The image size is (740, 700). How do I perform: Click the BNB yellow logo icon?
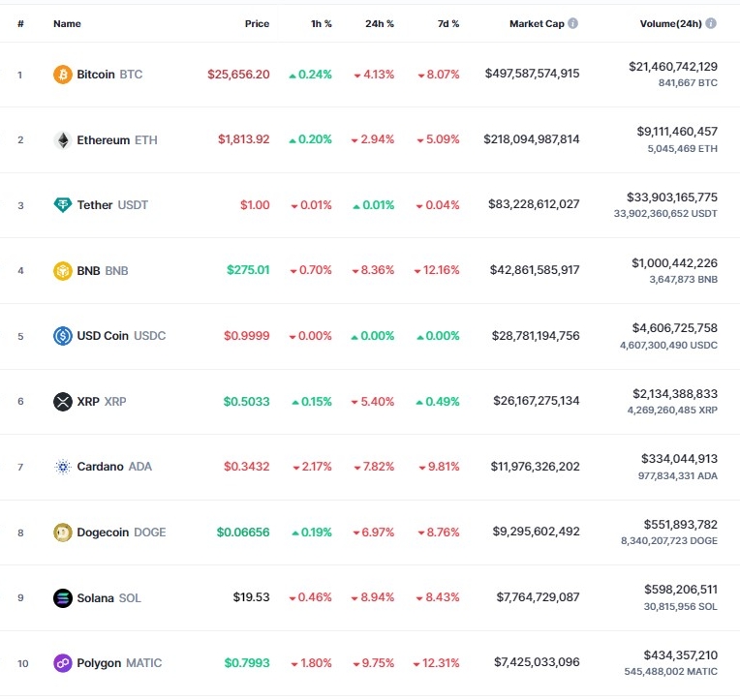(x=62, y=271)
